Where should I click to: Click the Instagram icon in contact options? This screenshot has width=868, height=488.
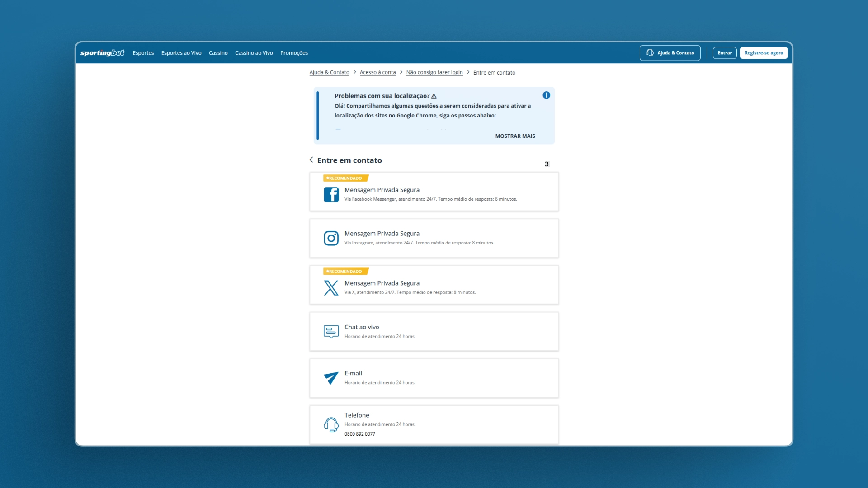[x=331, y=238]
